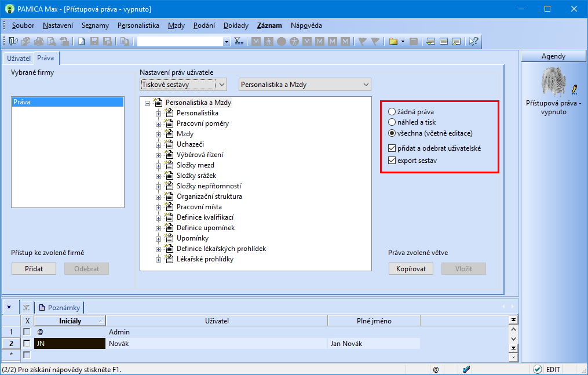
Task: Tick the checkbox in the new asterisk row
Action: click(x=27, y=355)
